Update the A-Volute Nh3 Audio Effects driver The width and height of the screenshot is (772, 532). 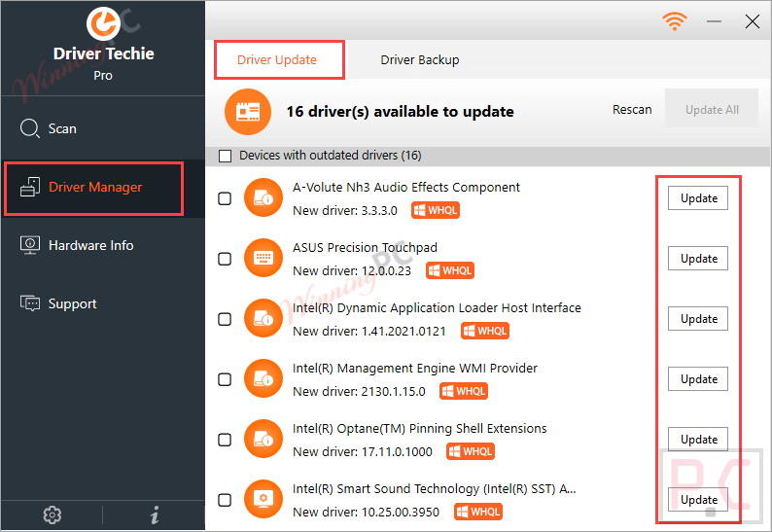[698, 198]
